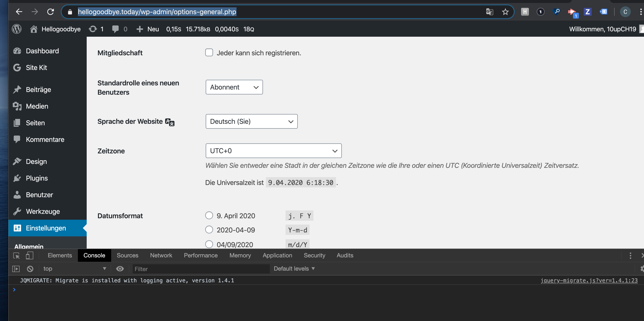Open the UTC+0 timezone dropdown
The height and width of the screenshot is (321, 644).
point(274,151)
